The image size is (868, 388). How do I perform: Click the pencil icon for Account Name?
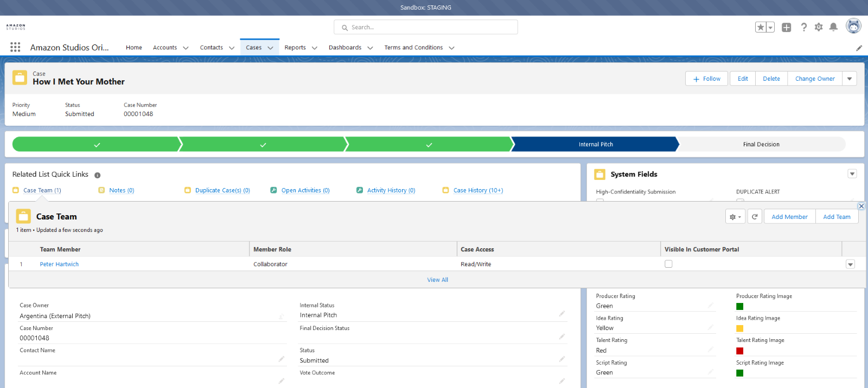point(282,381)
